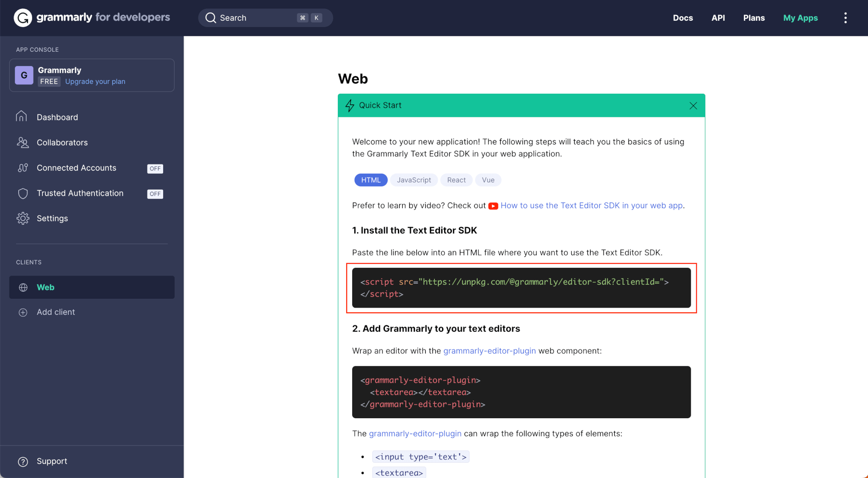This screenshot has width=868, height=478.
Task: Click heading Install the Text Editor SDK
Action: coord(415,231)
